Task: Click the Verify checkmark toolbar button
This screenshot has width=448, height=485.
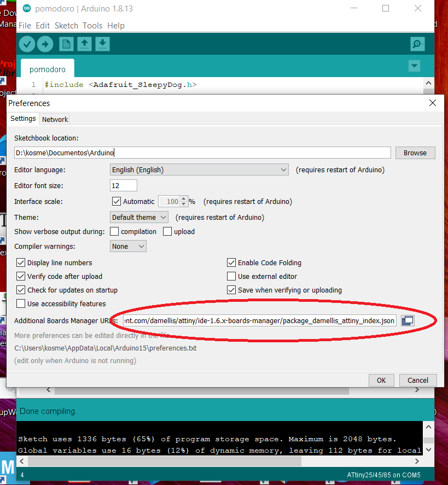Action: (x=27, y=44)
